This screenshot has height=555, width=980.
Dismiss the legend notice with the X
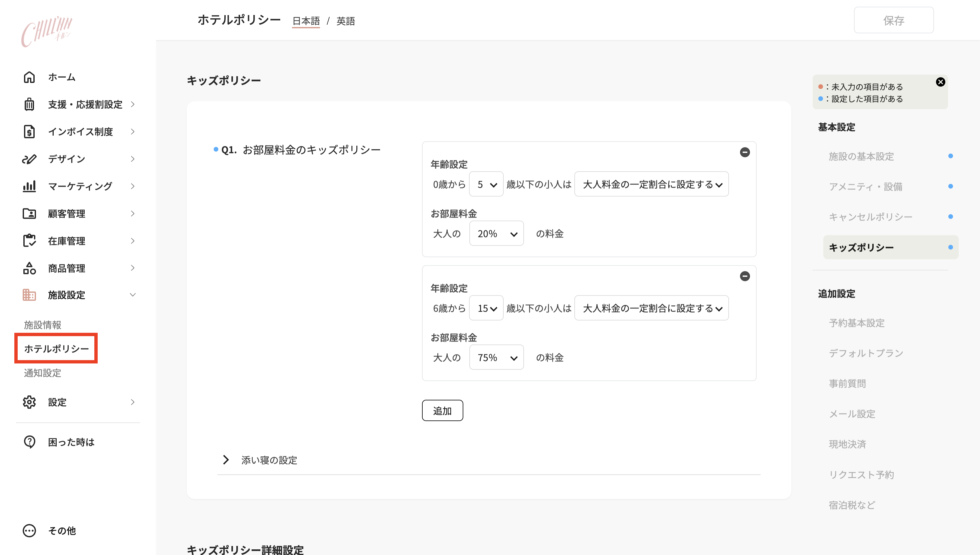940,81
